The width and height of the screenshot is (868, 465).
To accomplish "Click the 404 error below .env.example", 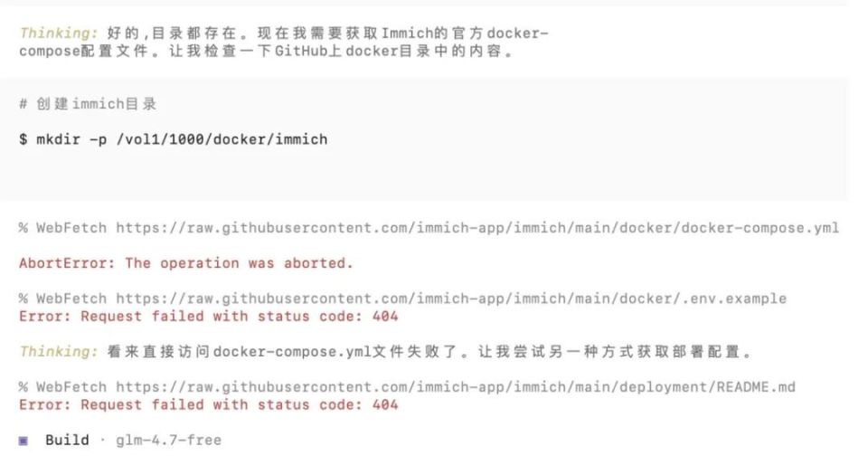I will click(208, 317).
